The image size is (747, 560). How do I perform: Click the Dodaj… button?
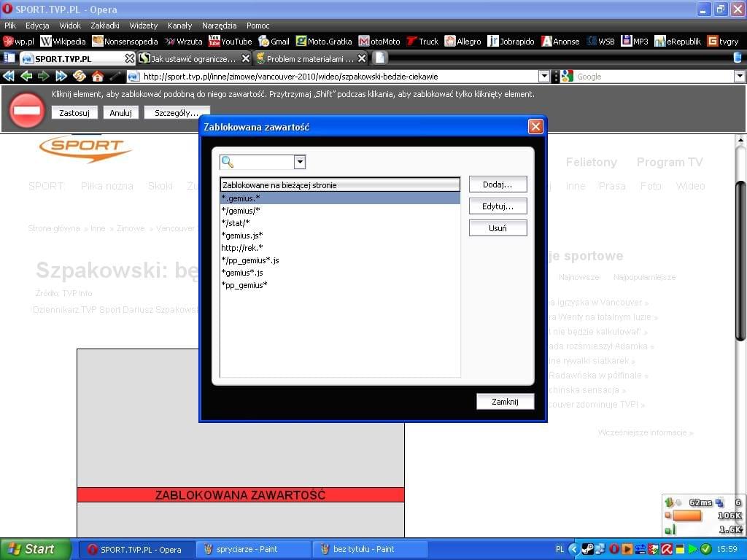point(498,184)
